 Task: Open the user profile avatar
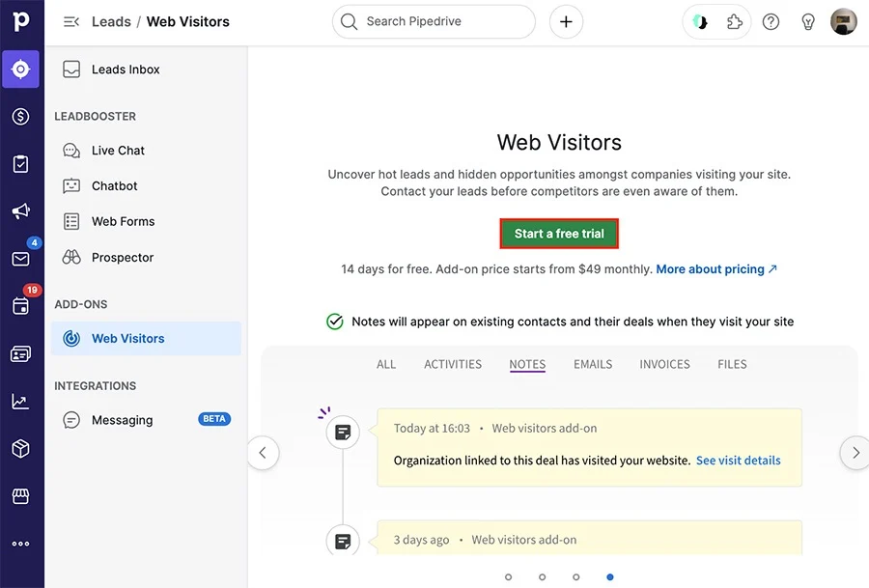pos(844,21)
